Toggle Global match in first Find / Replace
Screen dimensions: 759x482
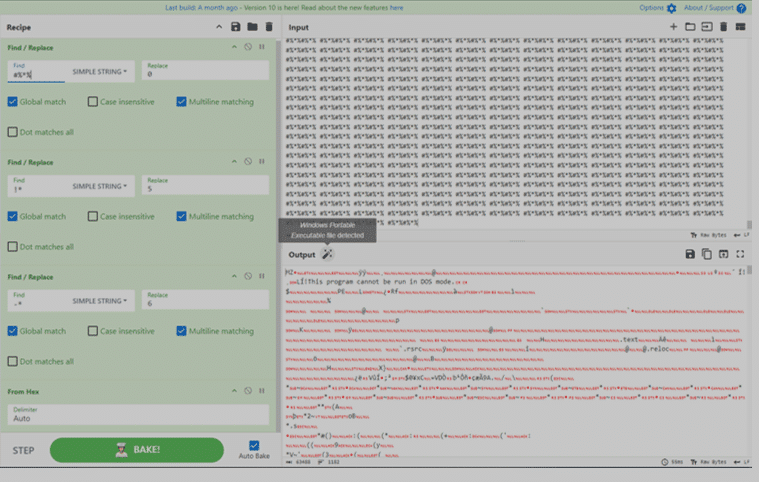pyautogui.click(x=13, y=102)
